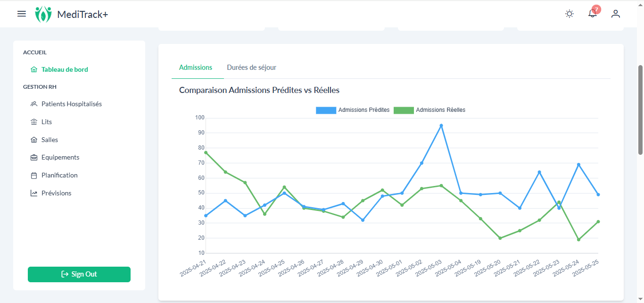Open the Prévisions page

pos(57,193)
